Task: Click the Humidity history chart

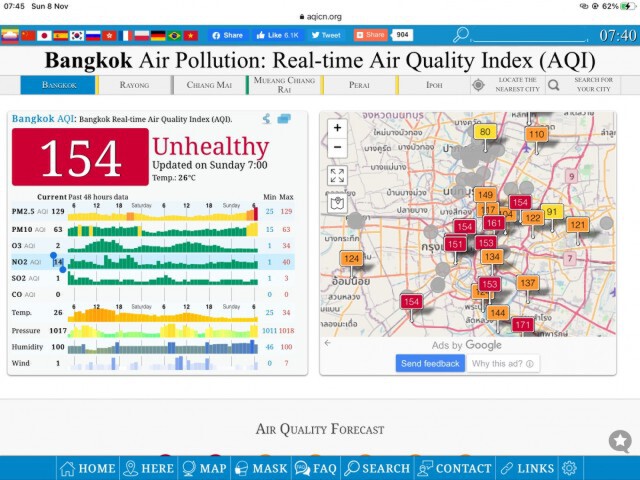Action: point(163,347)
